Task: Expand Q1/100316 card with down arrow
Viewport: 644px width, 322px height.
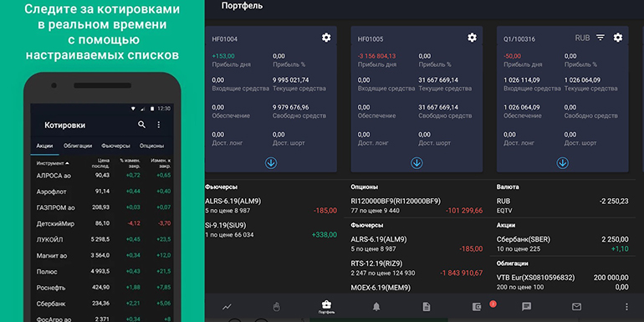Action: 562,163
